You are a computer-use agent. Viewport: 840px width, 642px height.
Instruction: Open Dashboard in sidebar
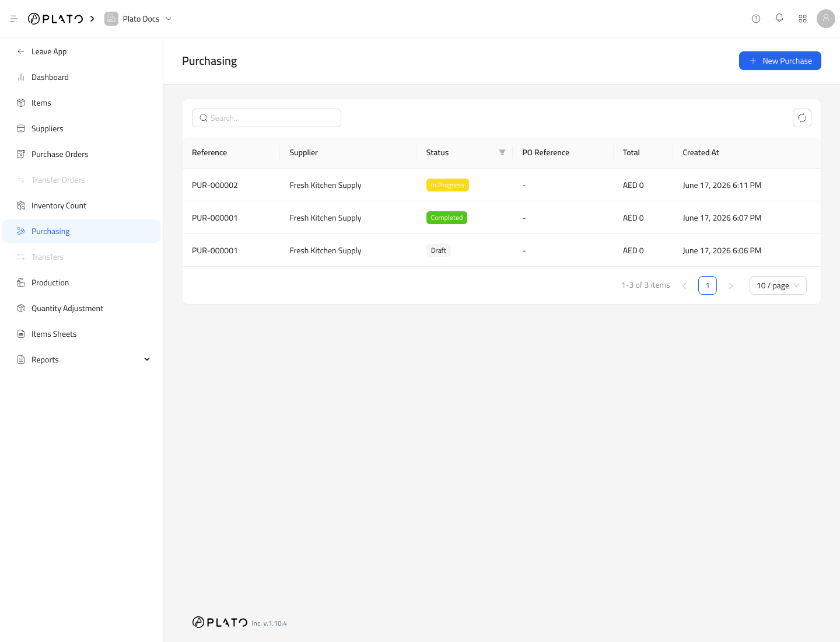[82, 77]
